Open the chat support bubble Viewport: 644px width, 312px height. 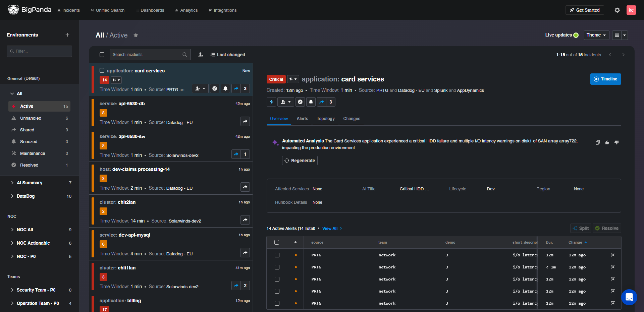[629, 297]
